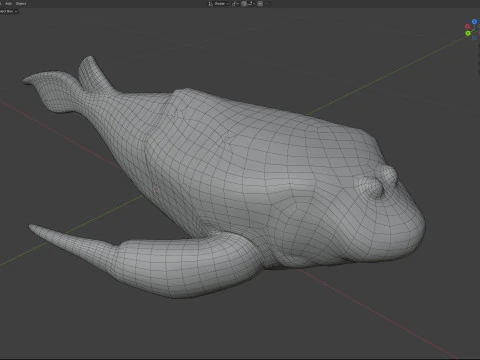Toggle the proportional editing button

260,4
